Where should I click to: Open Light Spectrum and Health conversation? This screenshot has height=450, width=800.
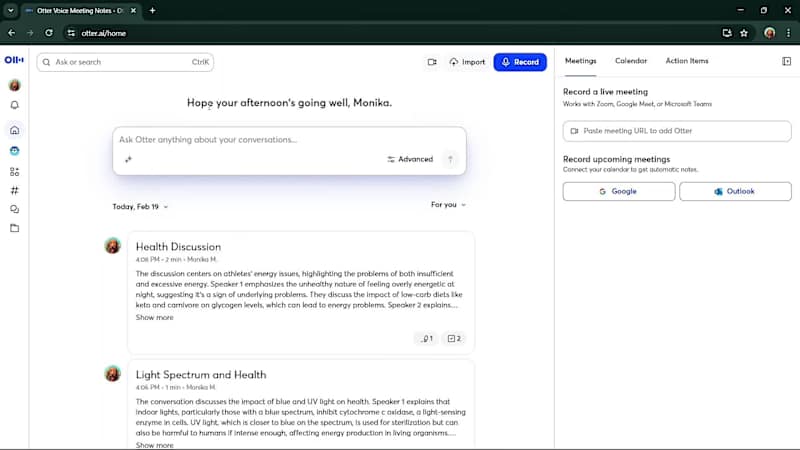(x=201, y=375)
